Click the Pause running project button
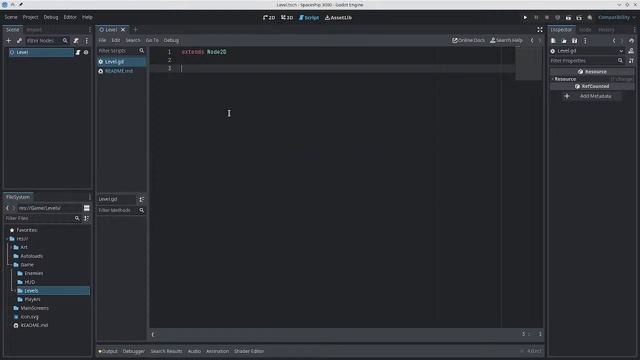640x360 pixels. coord(536,18)
